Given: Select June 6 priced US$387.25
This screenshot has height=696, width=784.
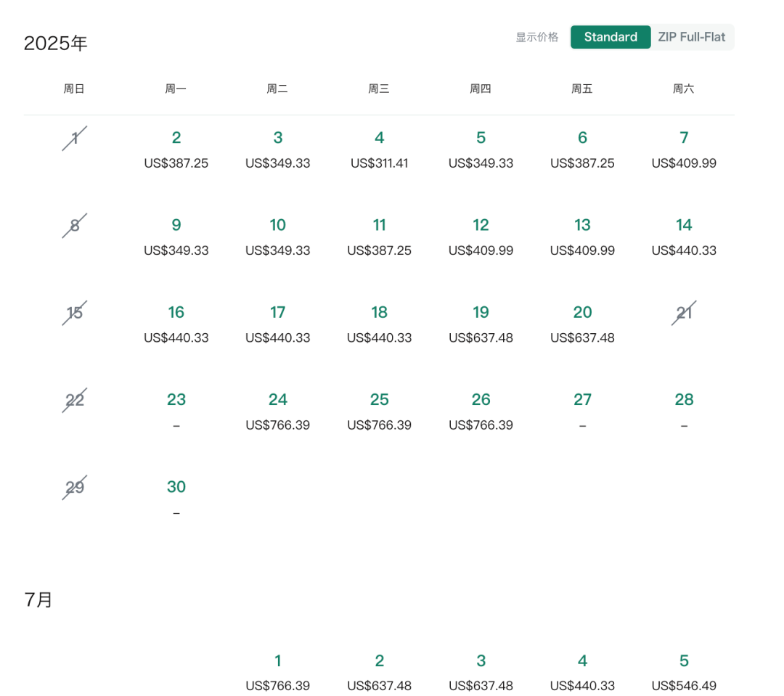Looking at the screenshot, I should coord(582,150).
